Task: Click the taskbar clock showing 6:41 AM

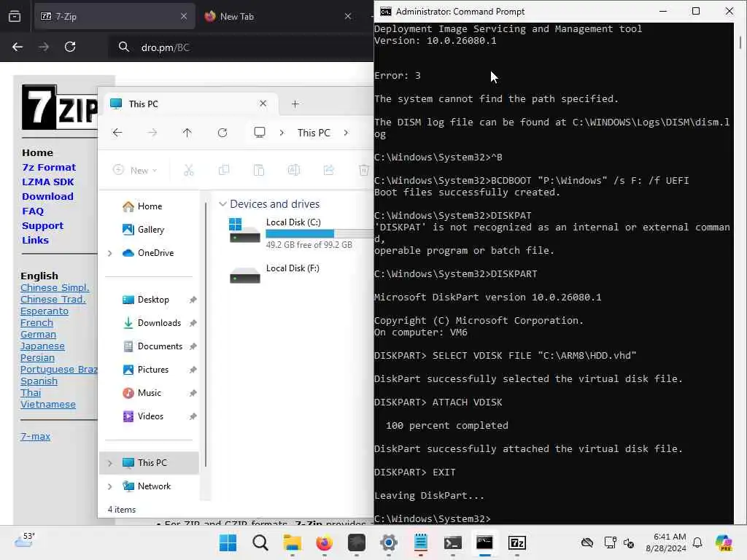Action: [x=666, y=542]
